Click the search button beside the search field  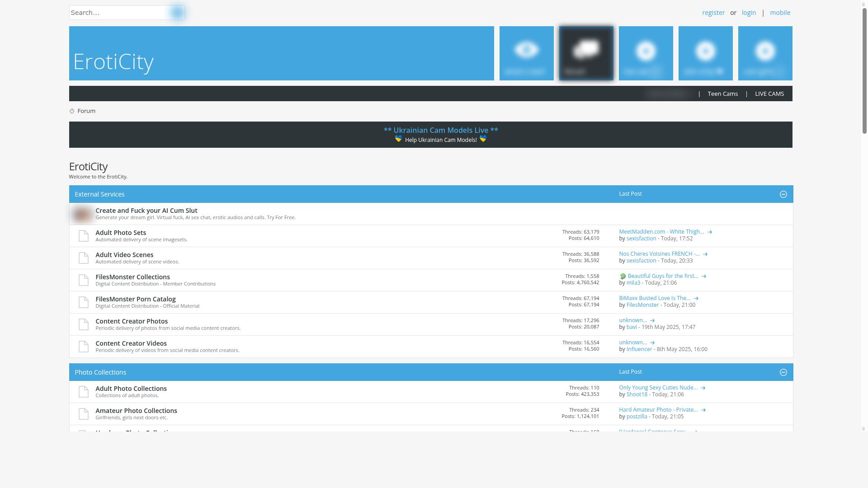[x=177, y=13]
